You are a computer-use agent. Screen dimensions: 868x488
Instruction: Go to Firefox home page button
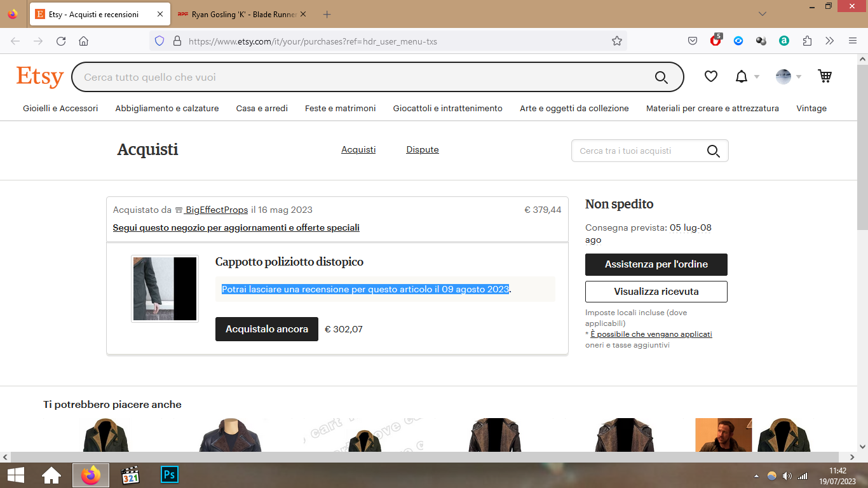(x=83, y=41)
